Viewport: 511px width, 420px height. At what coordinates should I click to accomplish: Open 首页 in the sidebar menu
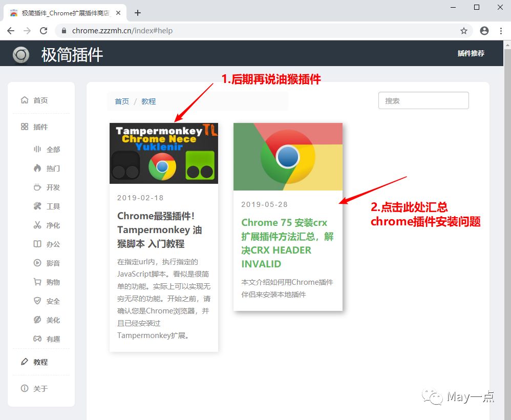point(41,100)
